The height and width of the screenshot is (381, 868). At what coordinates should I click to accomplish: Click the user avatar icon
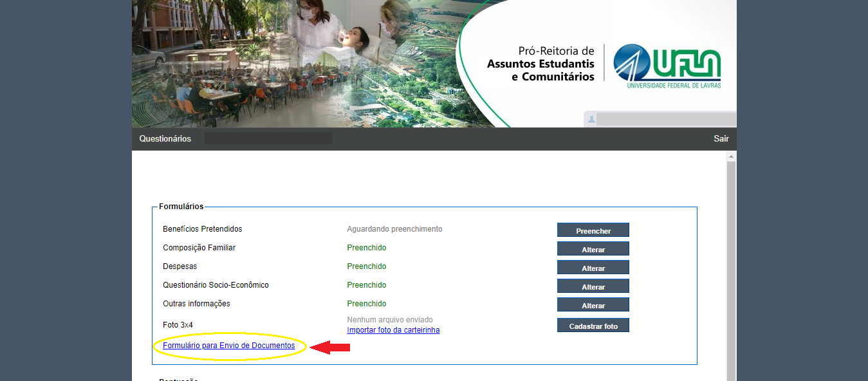(x=591, y=119)
